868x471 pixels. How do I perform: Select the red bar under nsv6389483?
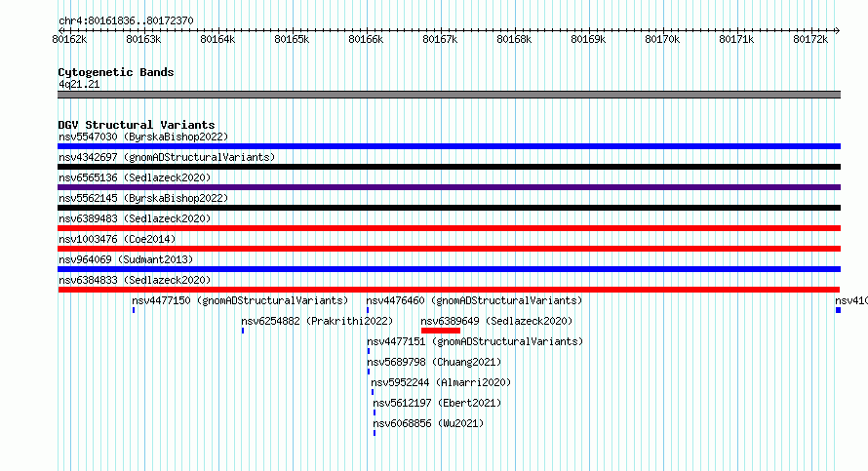pos(449,228)
